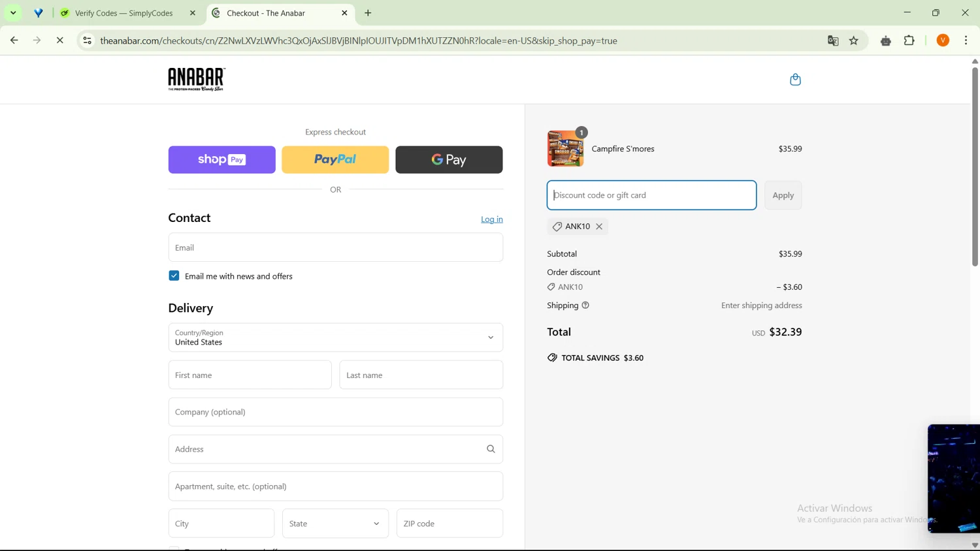Viewport: 980px width, 551px height.
Task: Click the ANK10 order discount line
Action: (x=674, y=287)
